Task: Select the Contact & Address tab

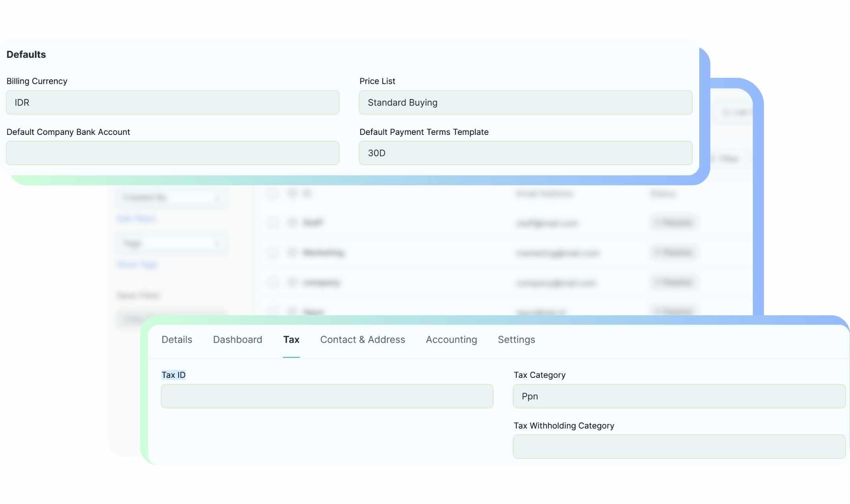Action: [x=362, y=340]
